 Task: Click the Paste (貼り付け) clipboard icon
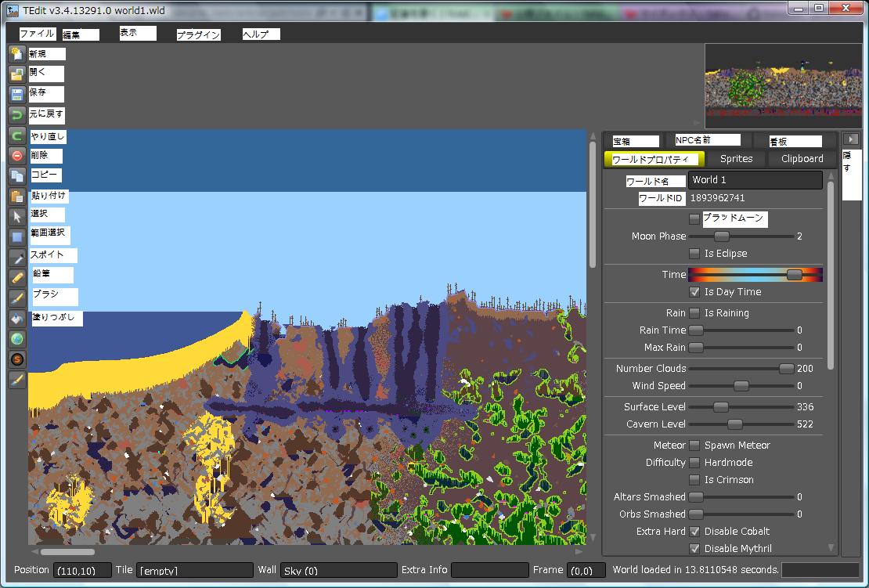[16, 196]
